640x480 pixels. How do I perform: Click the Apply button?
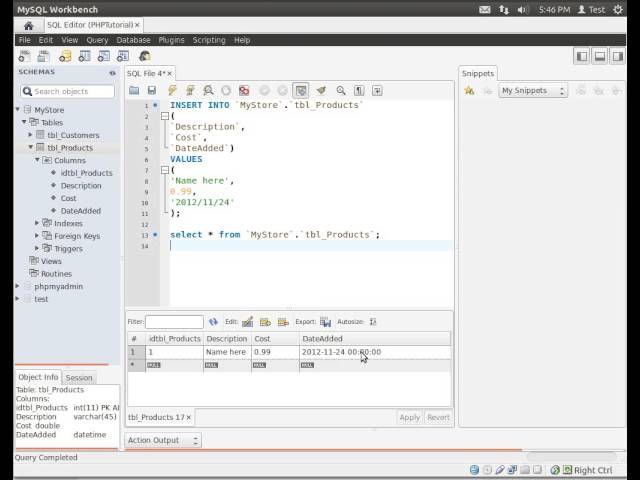[409, 418]
